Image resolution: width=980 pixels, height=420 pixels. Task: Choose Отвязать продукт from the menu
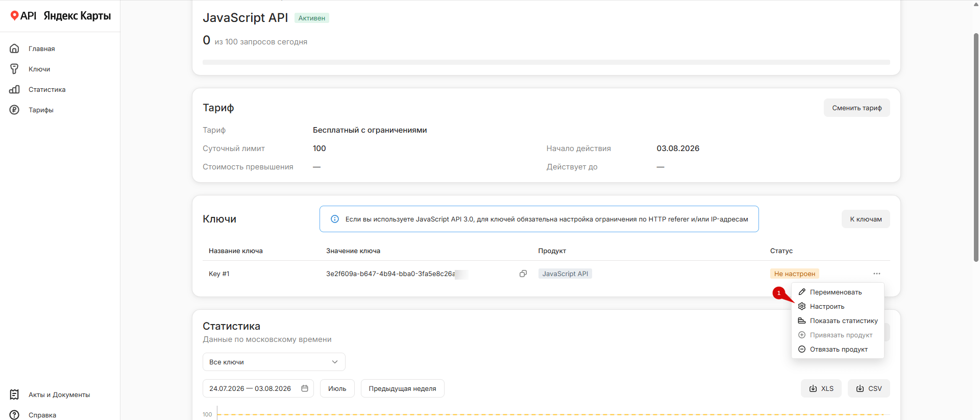(838, 349)
